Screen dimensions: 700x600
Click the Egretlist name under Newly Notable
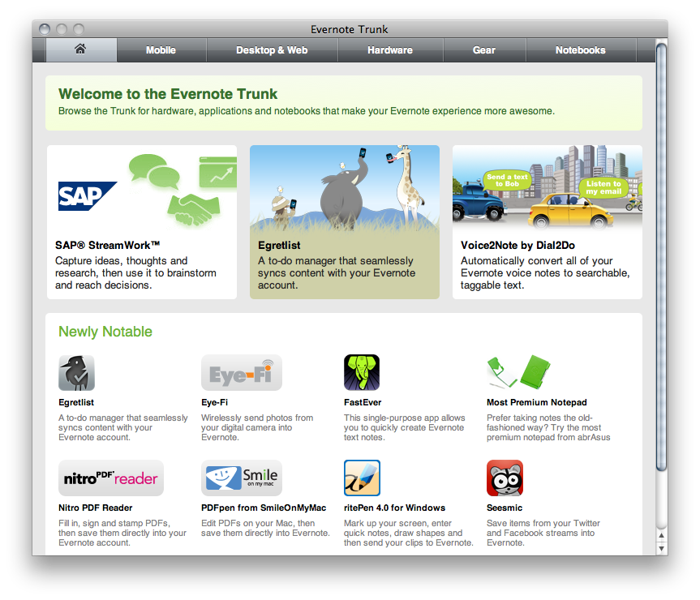tap(76, 402)
